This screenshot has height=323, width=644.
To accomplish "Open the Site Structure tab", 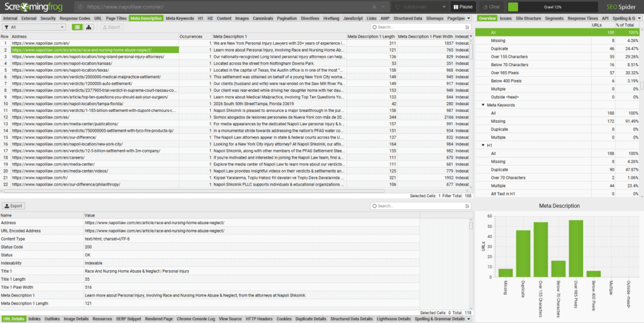I will 528,18.
